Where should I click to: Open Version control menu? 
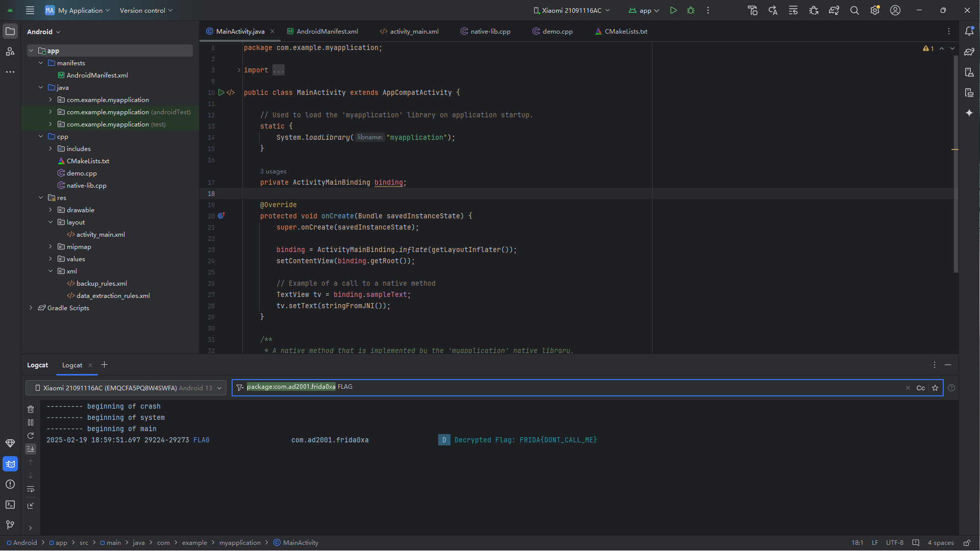point(146,10)
